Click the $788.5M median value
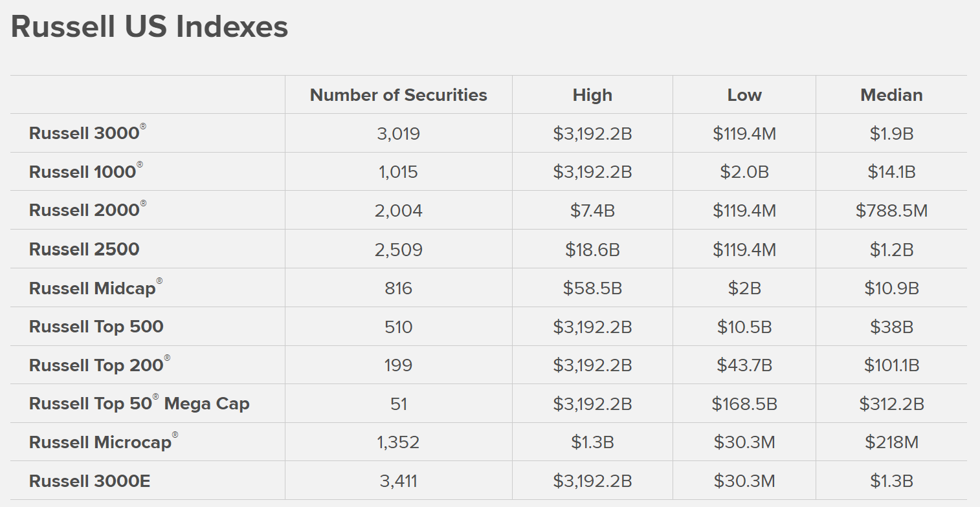This screenshot has width=980, height=507. click(891, 211)
